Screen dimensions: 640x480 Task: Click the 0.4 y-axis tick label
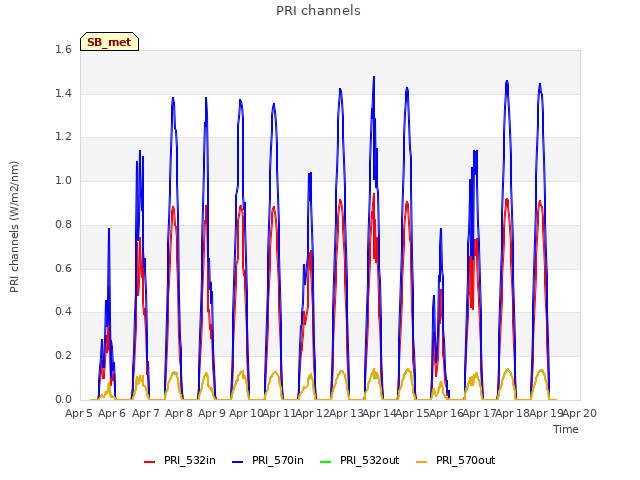point(63,311)
